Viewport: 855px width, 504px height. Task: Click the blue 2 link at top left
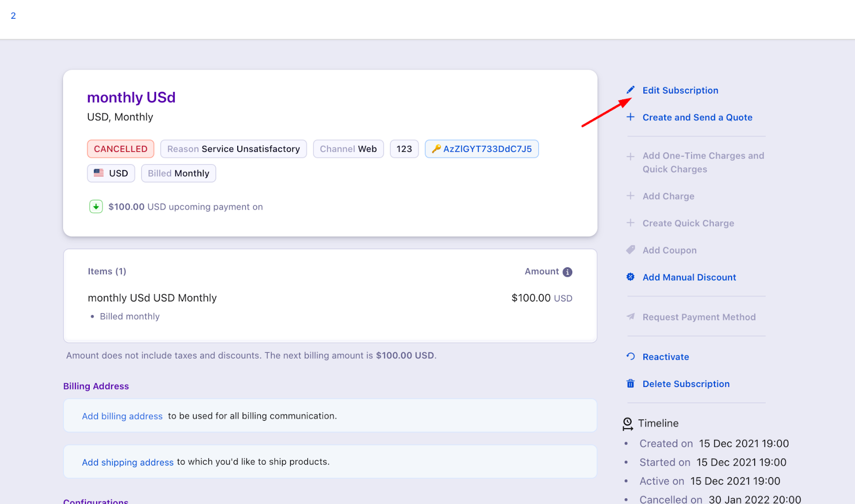tap(13, 15)
